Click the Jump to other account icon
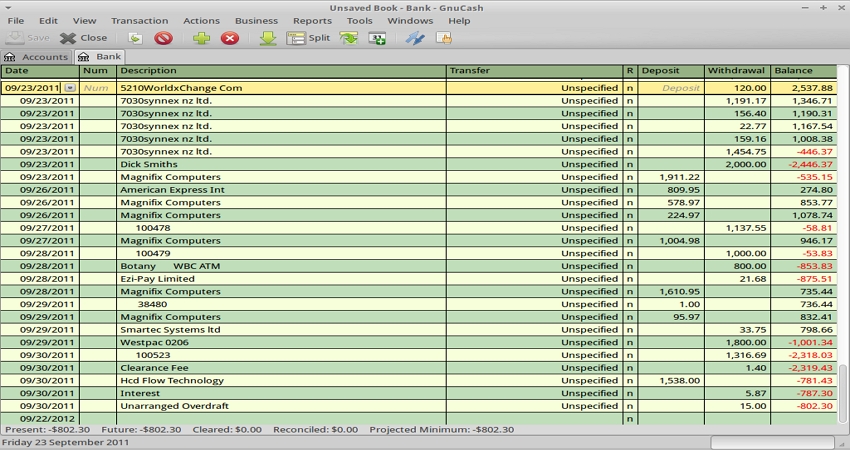 (349, 38)
